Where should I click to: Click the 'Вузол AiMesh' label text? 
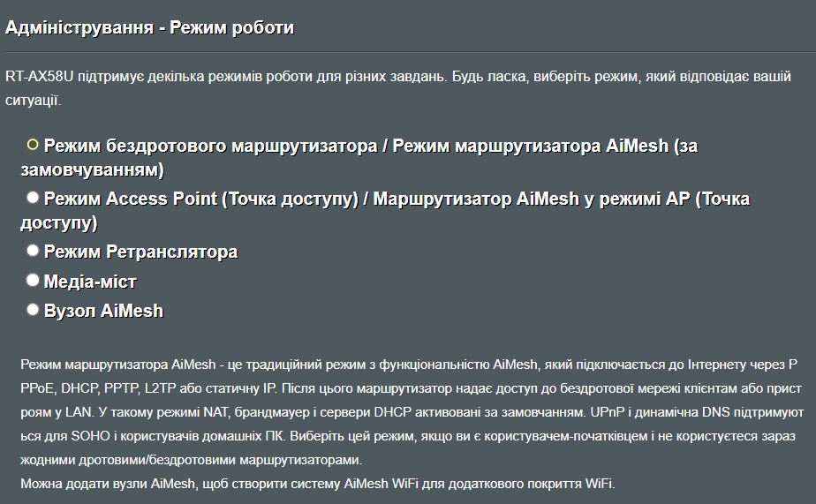coord(103,311)
